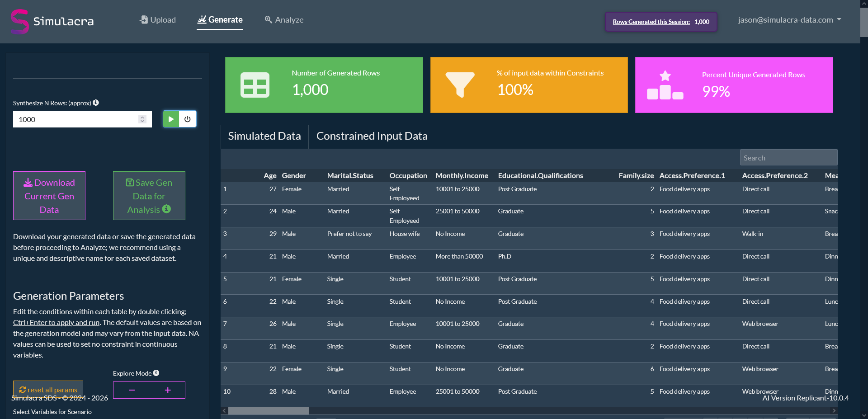Image resolution: width=868 pixels, height=419 pixels.
Task: Sort by the Marital.Status column header
Action: [350, 175]
